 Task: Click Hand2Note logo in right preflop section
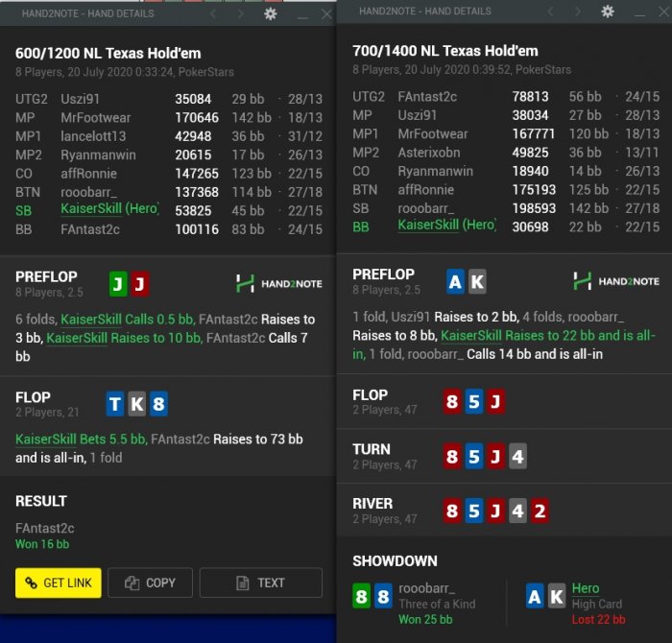[x=616, y=281]
